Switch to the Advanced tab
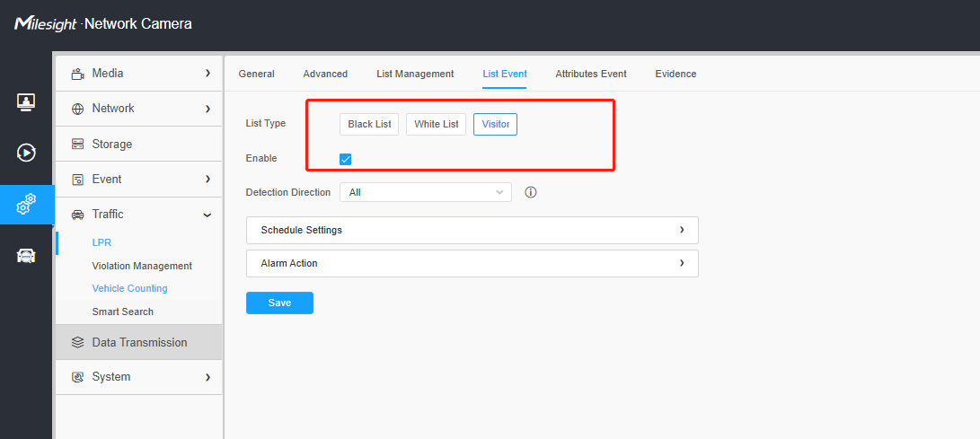 pyautogui.click(x=325, y=74)
